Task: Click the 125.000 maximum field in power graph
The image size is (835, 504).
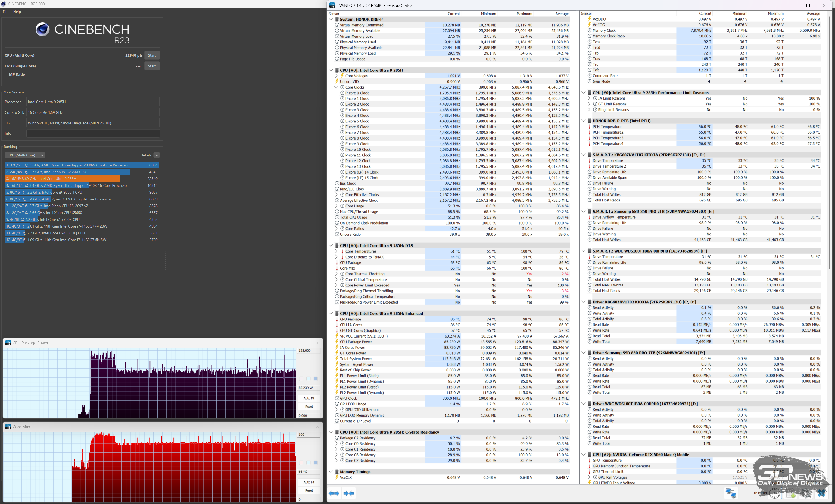Action: [309, 351]
